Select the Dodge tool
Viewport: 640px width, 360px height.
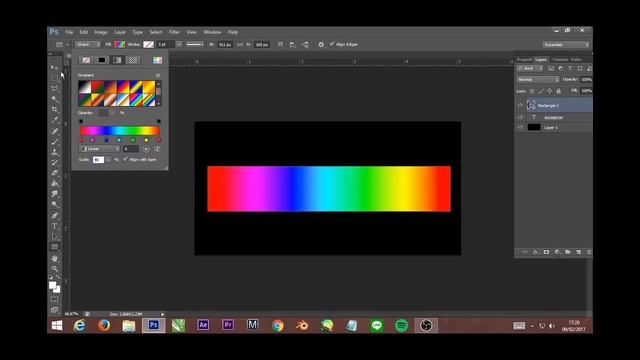tap(54, 205)
